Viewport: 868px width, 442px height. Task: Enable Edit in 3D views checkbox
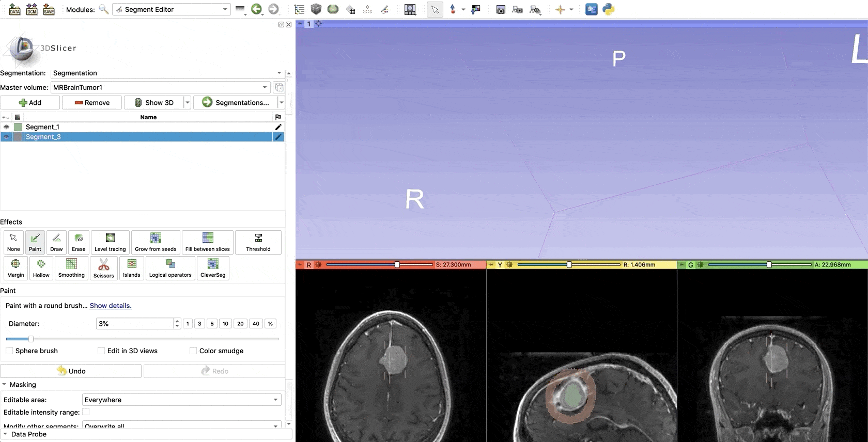101,351
